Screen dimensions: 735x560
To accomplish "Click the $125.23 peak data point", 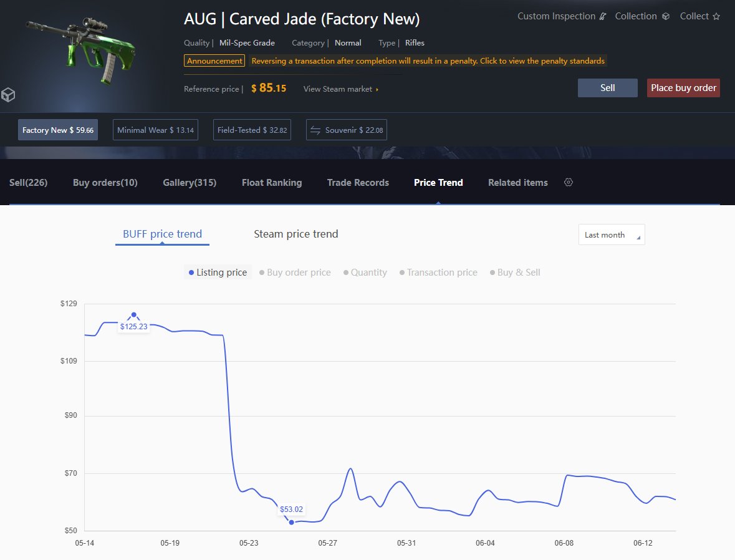I will 133,315.
